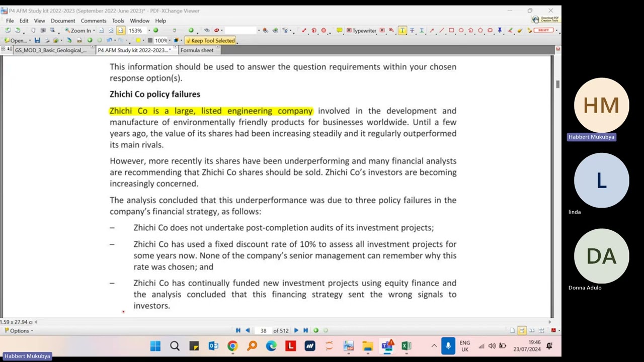644x362 pixels.
Task: Select the Rectangle drawing tool
Action: 451,31
